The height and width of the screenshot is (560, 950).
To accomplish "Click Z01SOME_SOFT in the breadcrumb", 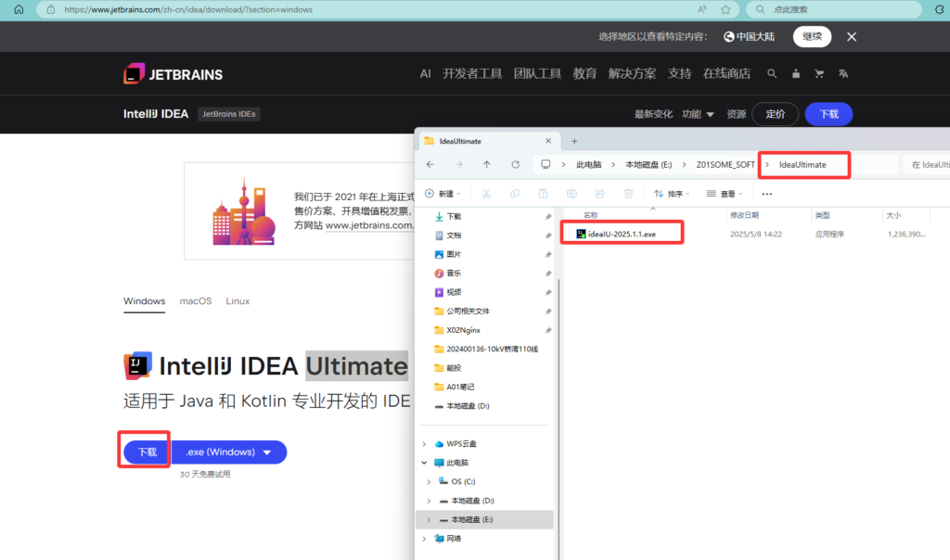I will 725,165.
